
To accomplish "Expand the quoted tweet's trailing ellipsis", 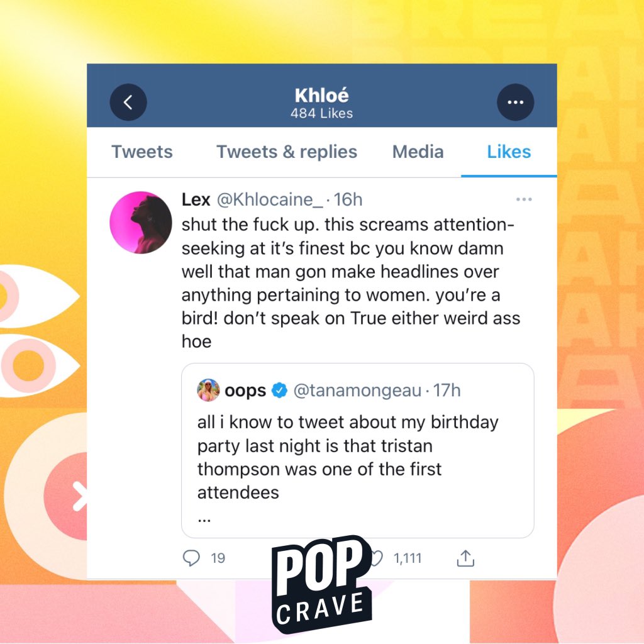I will tap(204, 519).
